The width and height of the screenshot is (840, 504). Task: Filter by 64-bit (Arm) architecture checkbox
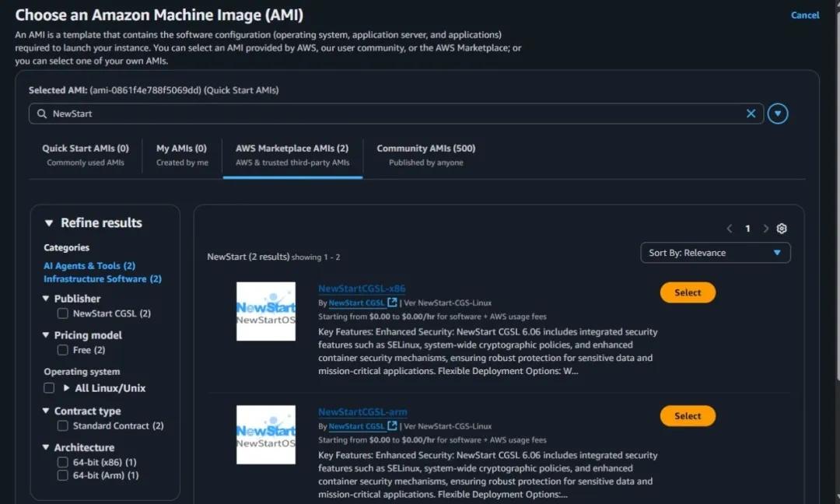coord(63,475)
